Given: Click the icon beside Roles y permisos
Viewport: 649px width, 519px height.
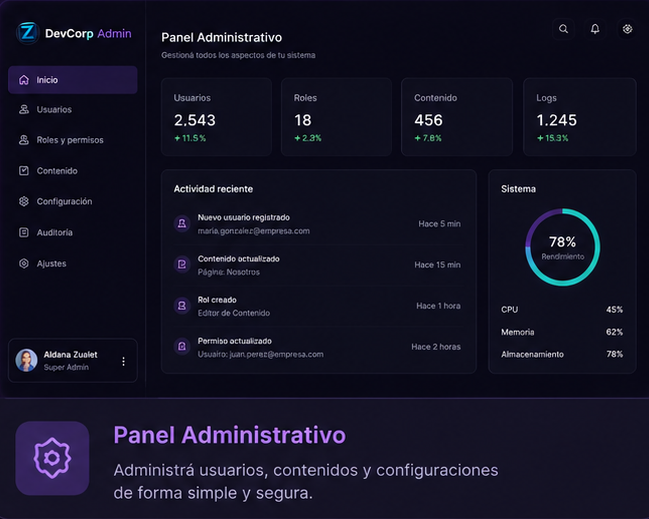Looking at the screenshot, I should pyautogui.click(x=24, y=140).
